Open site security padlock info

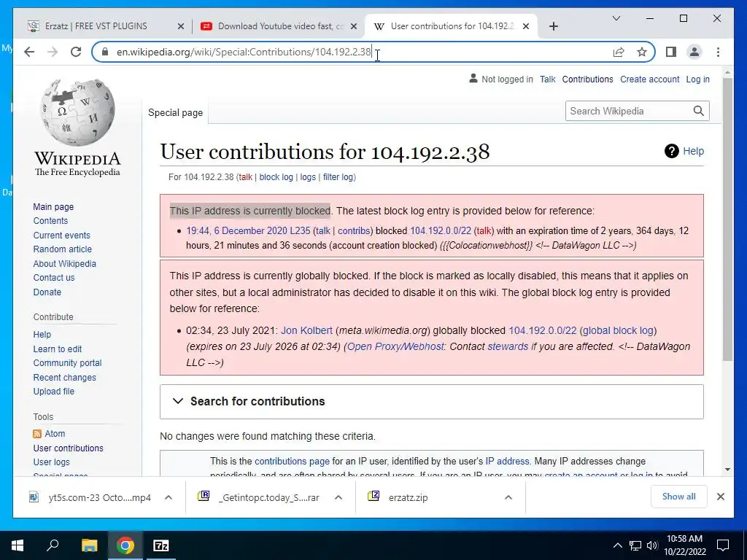point(105,52)
